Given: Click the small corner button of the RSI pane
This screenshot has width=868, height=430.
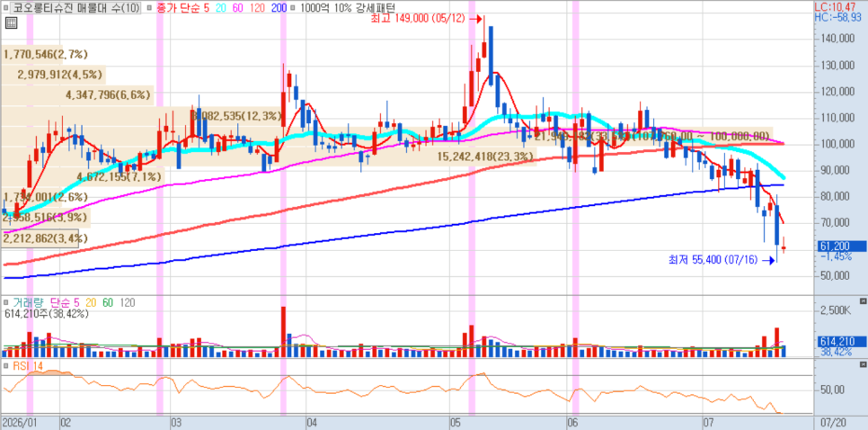Looking at the screenshot, I should [x=863, y=364].
